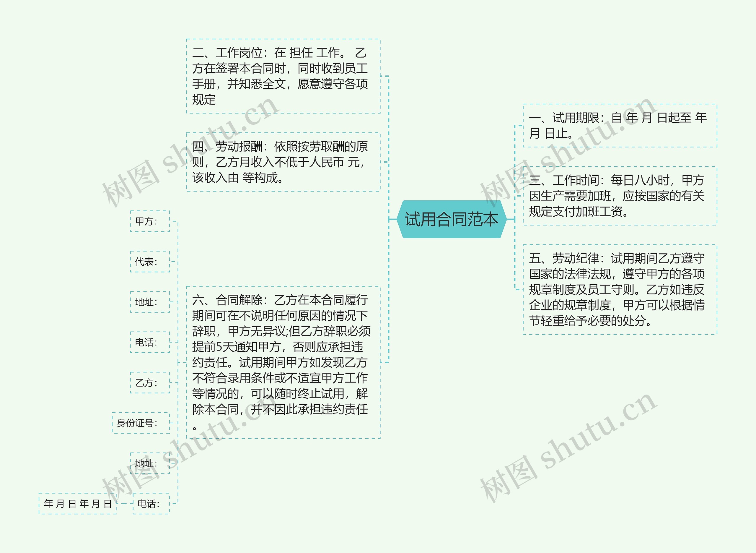Select the node 六、合同解除

283,363
